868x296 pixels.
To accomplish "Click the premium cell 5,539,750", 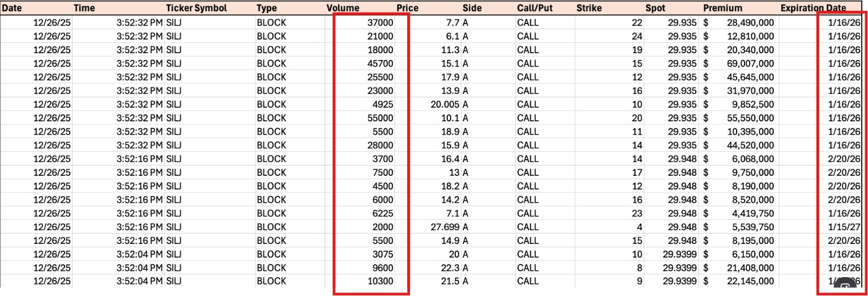I will pos(754,227).
